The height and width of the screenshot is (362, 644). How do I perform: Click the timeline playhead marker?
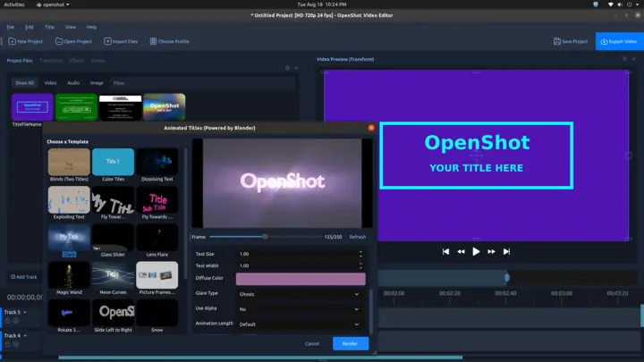pos(507,278)
